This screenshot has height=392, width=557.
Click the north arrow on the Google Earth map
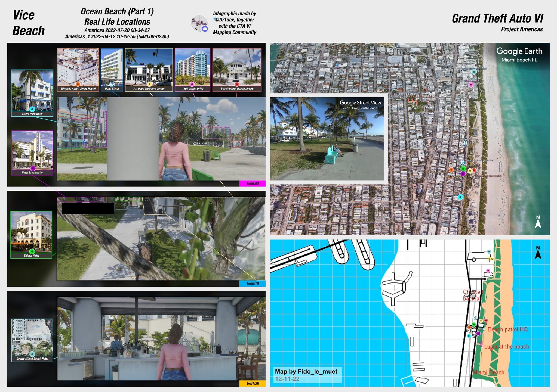click(x=538, y=222)
